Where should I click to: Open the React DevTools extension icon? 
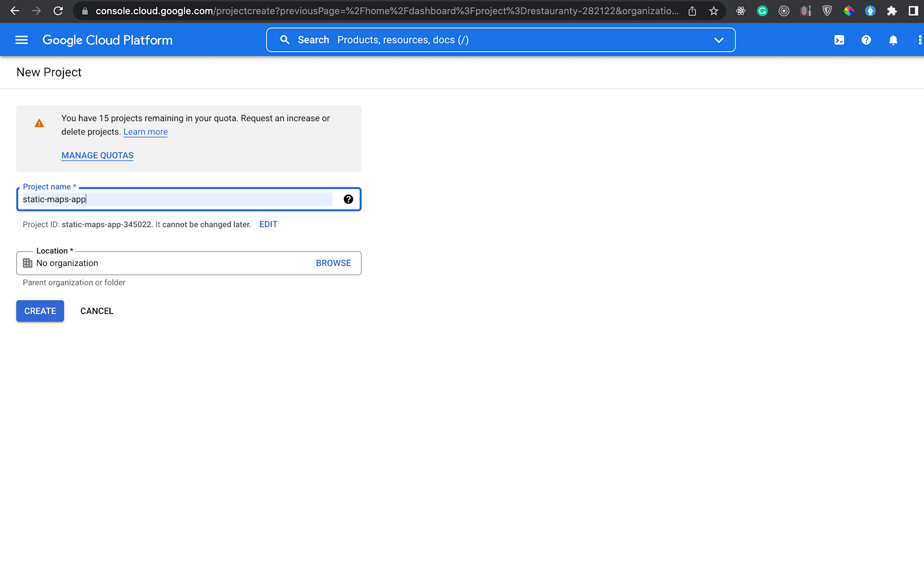[741, 11]
